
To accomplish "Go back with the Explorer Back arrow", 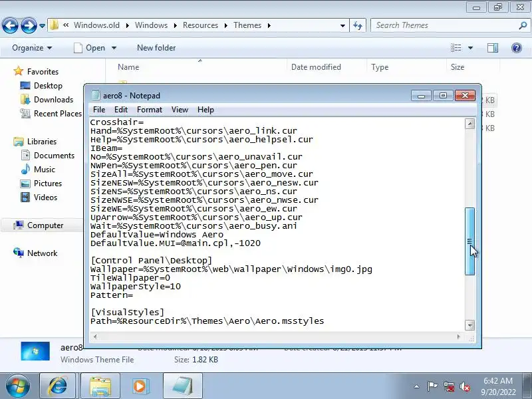I will 11,25.
